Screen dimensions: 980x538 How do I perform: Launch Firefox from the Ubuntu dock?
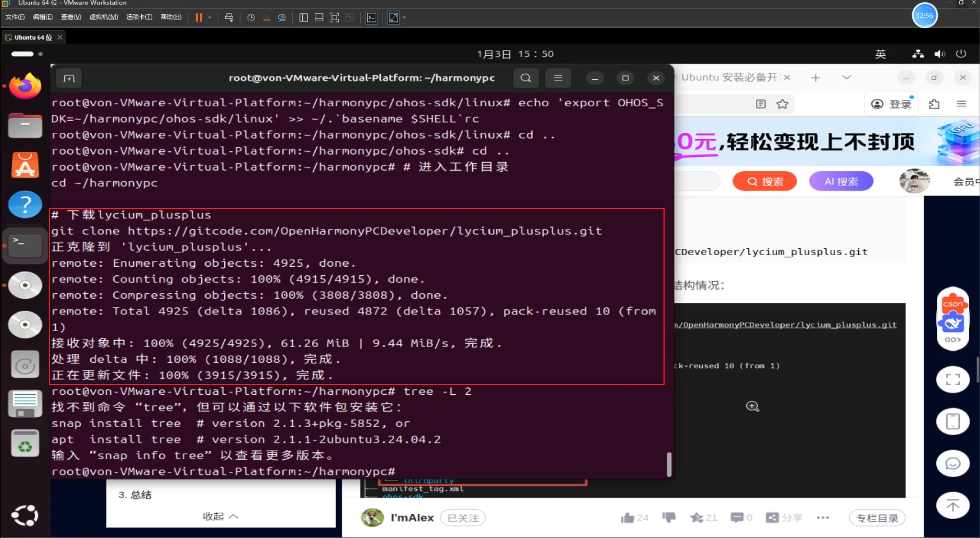[25, 85]
